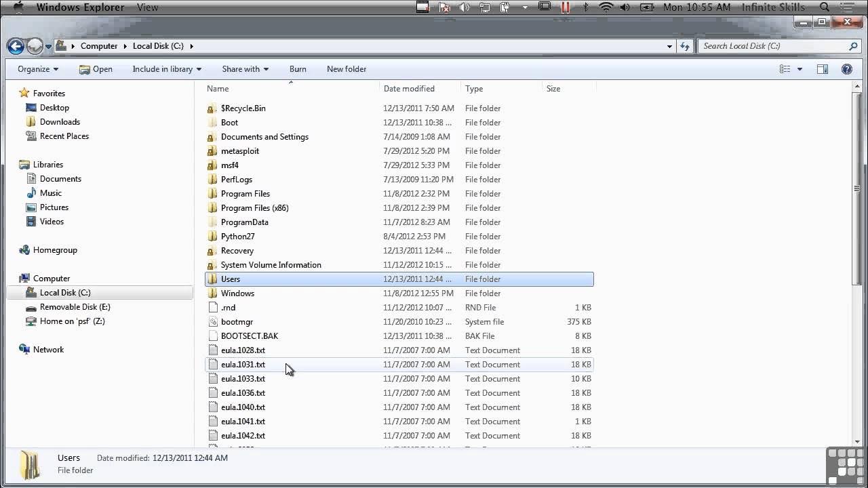
Task: Select Favorites in navigation pane
Action: [x=49, y=94]
